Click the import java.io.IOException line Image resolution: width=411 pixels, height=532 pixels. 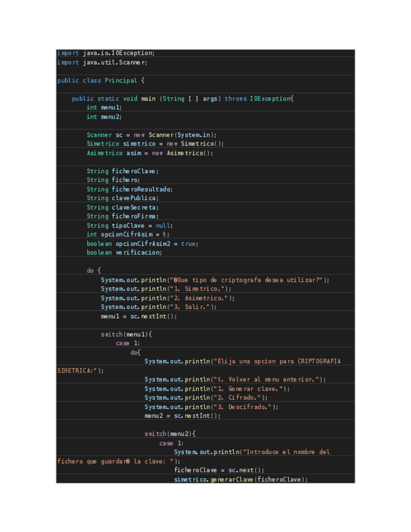coord(105,53)
